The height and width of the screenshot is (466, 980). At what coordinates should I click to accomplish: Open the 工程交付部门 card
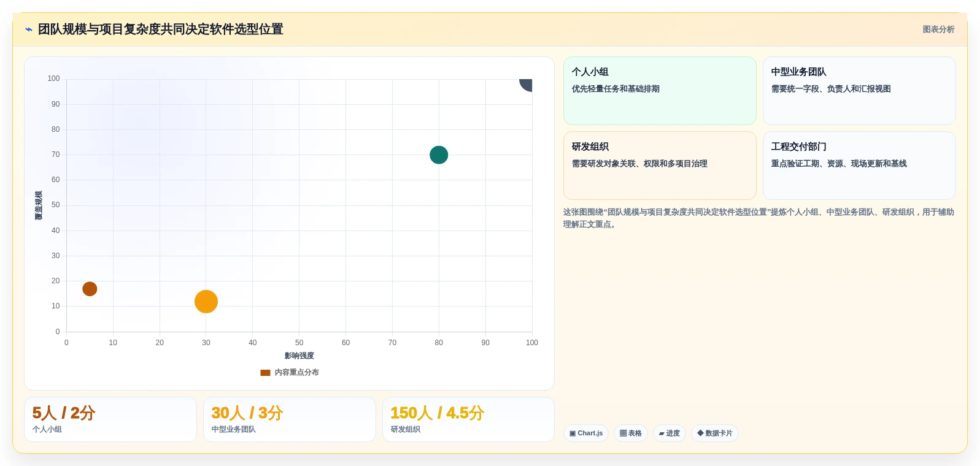(x=859, y=166)
